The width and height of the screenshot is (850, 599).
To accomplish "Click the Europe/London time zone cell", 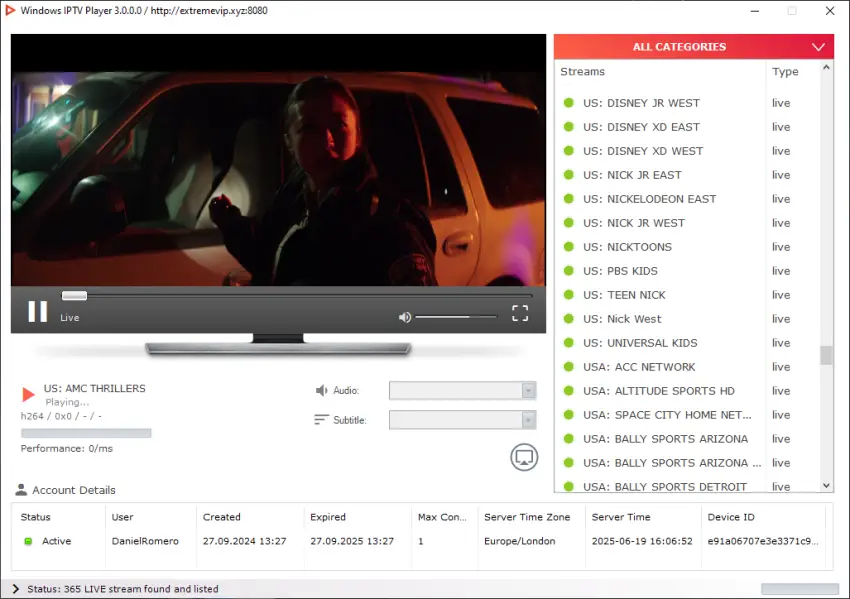I will (519, 541).
